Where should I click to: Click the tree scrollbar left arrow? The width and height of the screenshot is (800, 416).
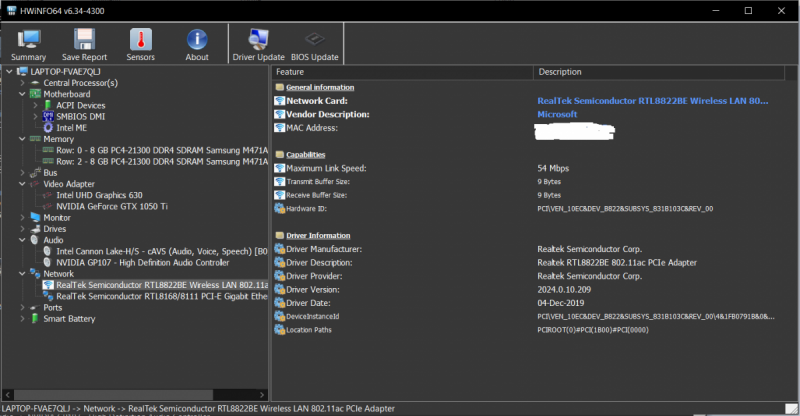click(8, 395)
